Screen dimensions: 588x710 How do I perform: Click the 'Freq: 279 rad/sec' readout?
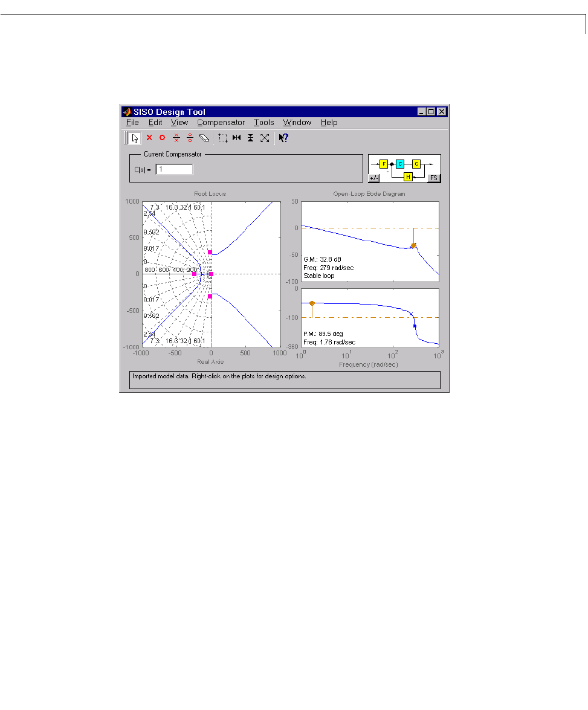pyautogui.click(x=328, y=268)
